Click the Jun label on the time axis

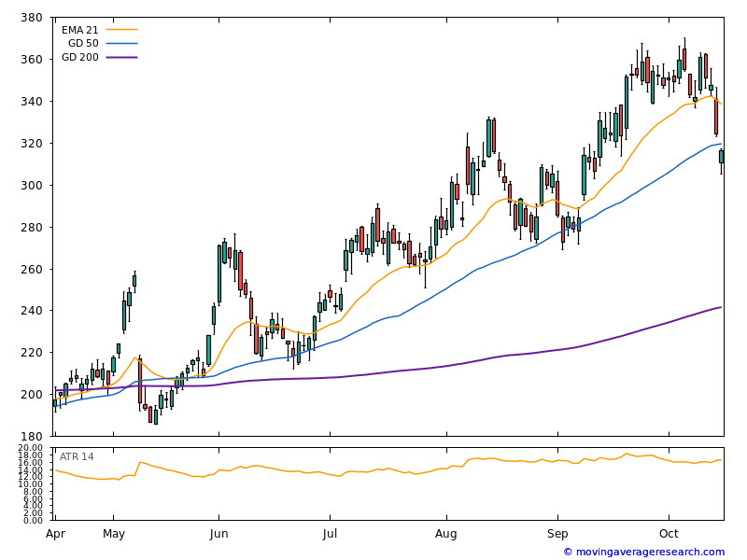218,534
